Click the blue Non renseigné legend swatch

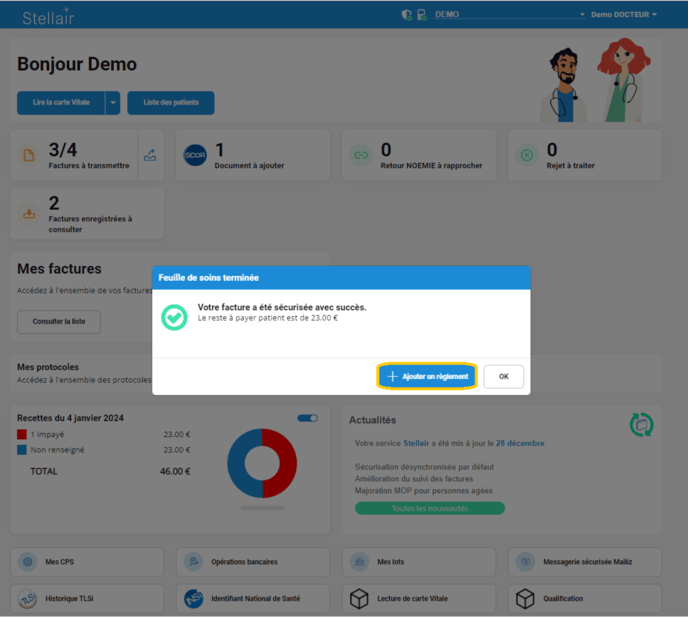pos(22,450)
